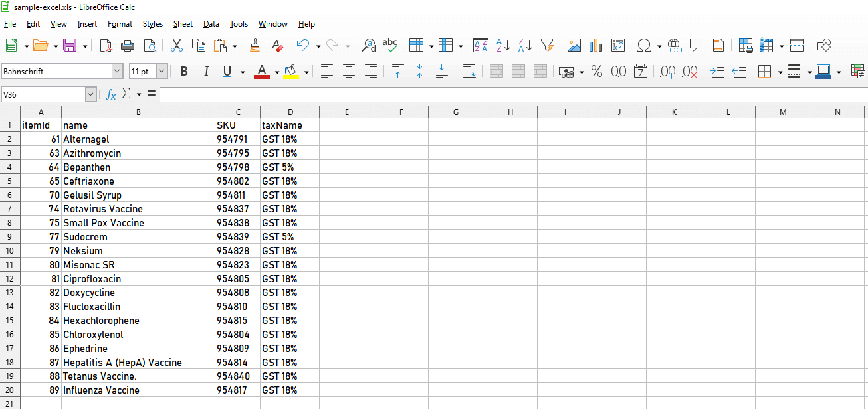Open the Function Wizard fx icon

111,94
